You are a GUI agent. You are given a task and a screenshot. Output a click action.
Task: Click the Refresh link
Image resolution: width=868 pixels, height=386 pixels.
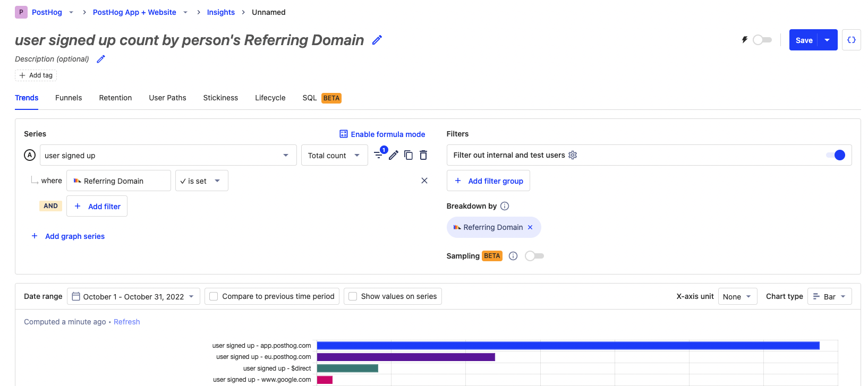point(127,322)
